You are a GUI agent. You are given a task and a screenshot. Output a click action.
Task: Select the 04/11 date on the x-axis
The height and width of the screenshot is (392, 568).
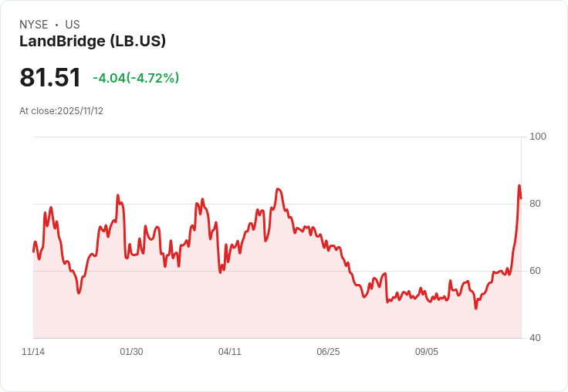click(230, 352)
